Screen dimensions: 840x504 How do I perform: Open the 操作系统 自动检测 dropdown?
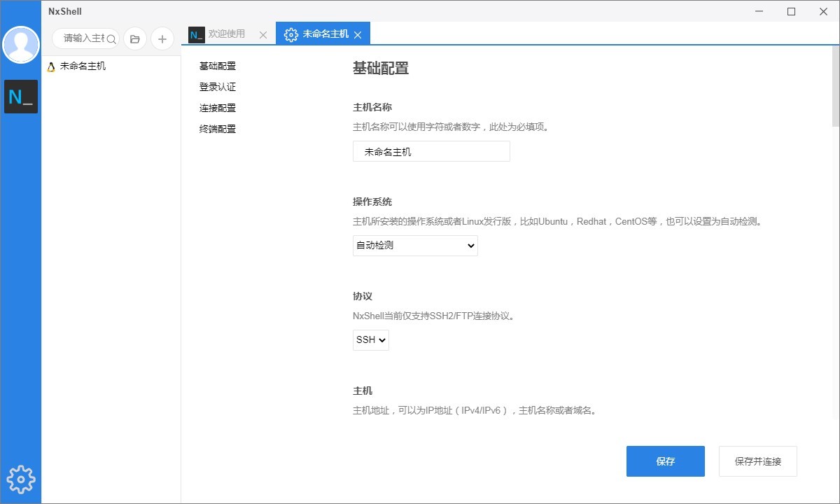click(x=414, y=246)
